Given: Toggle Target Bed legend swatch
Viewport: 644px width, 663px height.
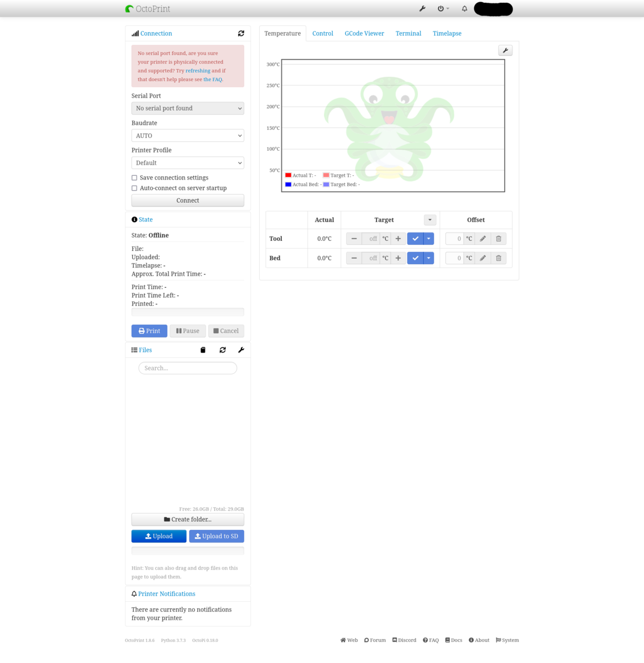Looking at the screenshot, I should pos(326,185).
